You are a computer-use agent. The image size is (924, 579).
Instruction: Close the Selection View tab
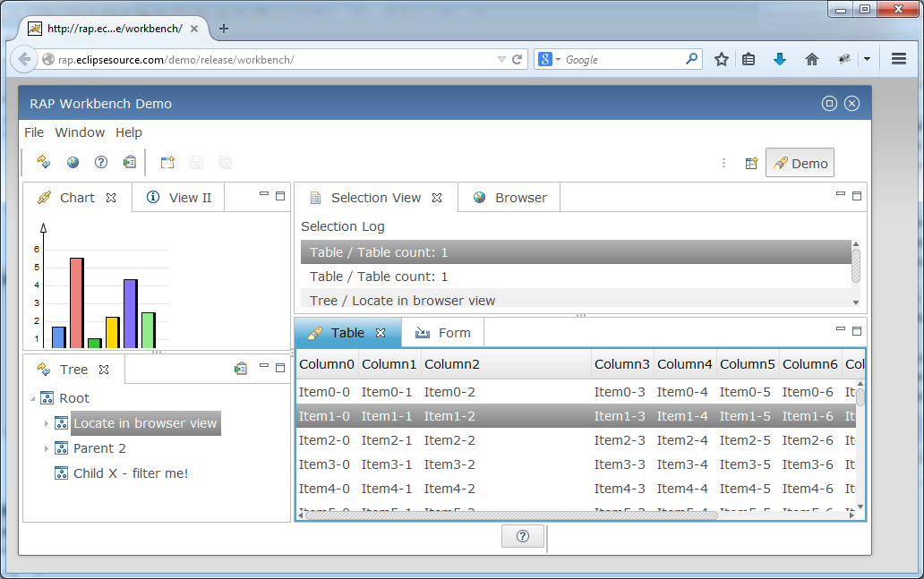pyautogui.click(x=437, y=198)
